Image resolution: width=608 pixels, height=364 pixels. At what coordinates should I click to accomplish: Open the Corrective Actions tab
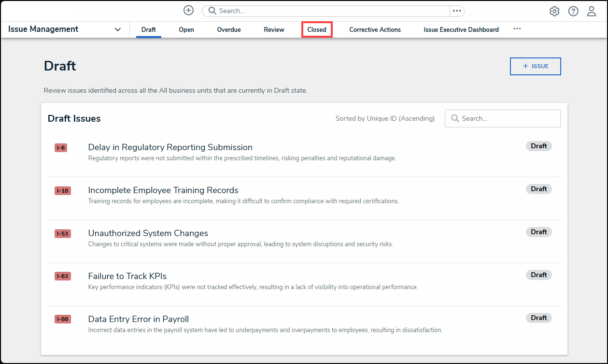(x=375, y=29)
